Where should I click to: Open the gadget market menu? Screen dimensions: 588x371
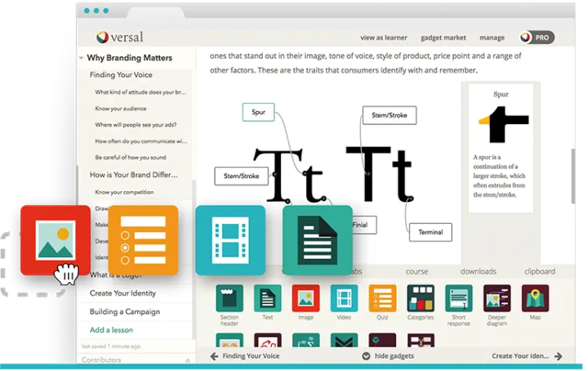tap(443, 38)
